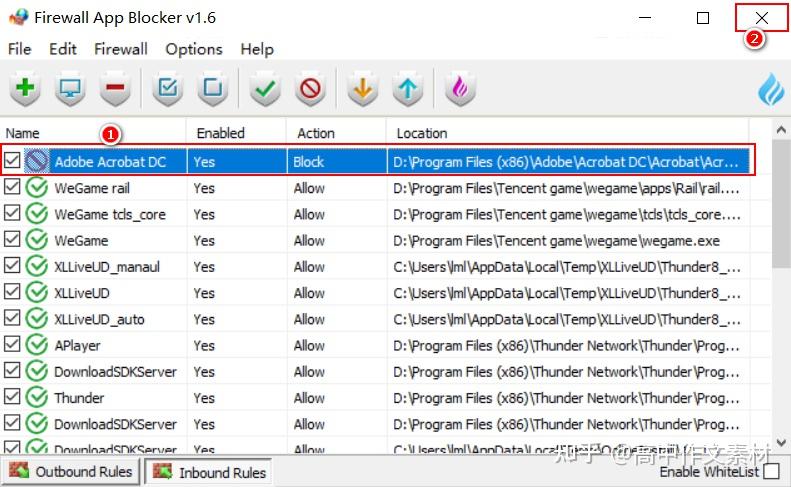Toggle the WeGame rail checkbox
Screen dimensions: 791x487
click(x=12, y=187)
